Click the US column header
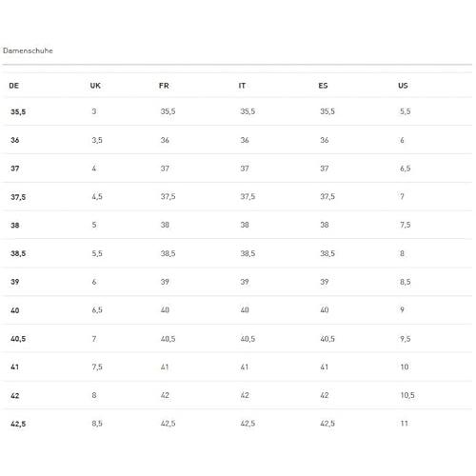This screenshot has height=476, width=476. point(404,86)
